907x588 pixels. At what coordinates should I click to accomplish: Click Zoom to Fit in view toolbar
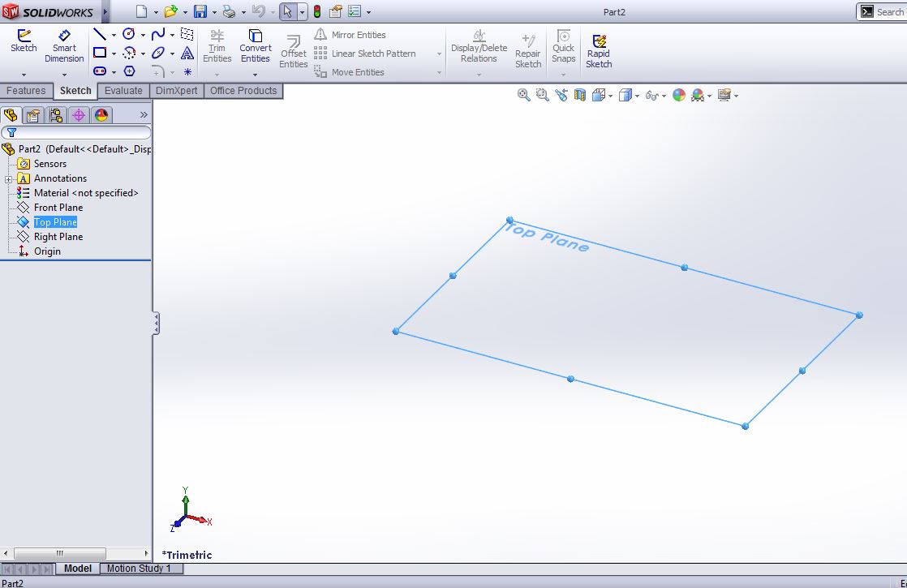pyautogui.click(x=524, y=95)
